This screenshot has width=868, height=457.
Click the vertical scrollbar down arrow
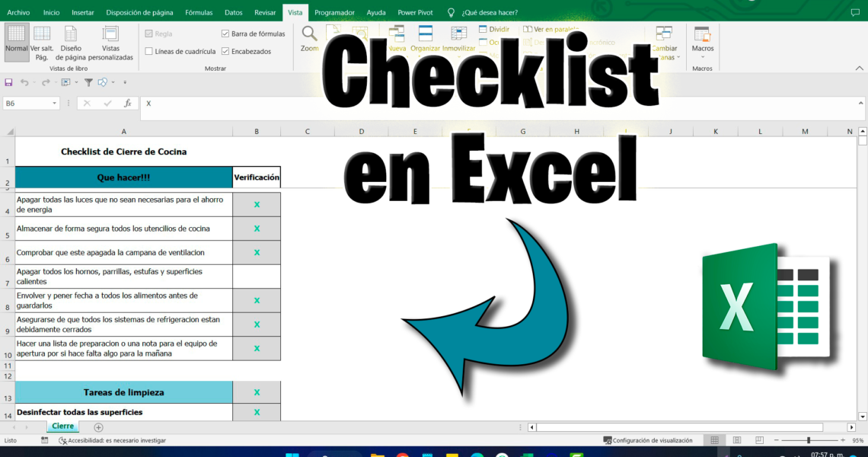click(863, 417)
